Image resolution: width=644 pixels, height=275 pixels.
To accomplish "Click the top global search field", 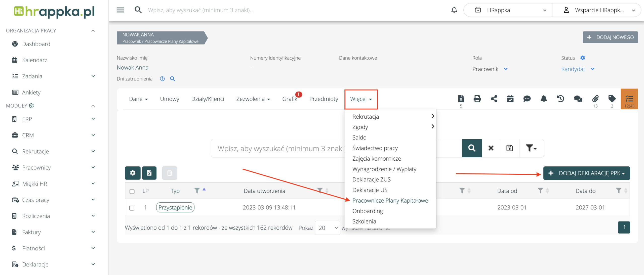I will click(201, 10).
